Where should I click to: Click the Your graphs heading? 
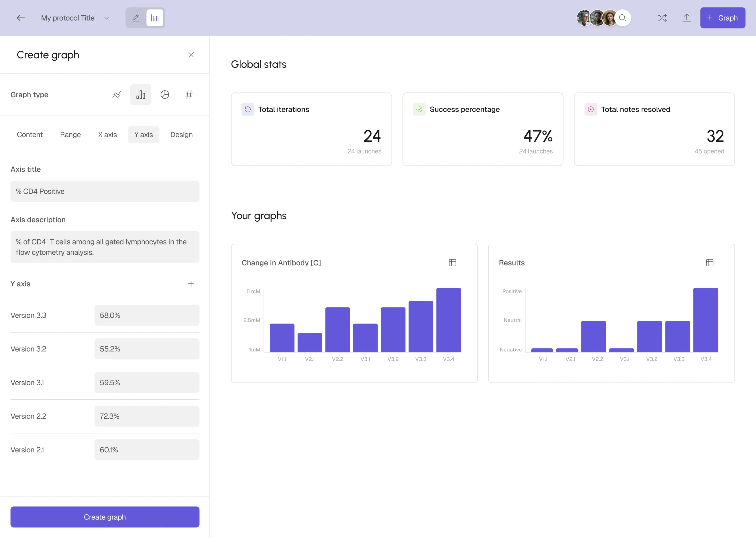[258, 216]
